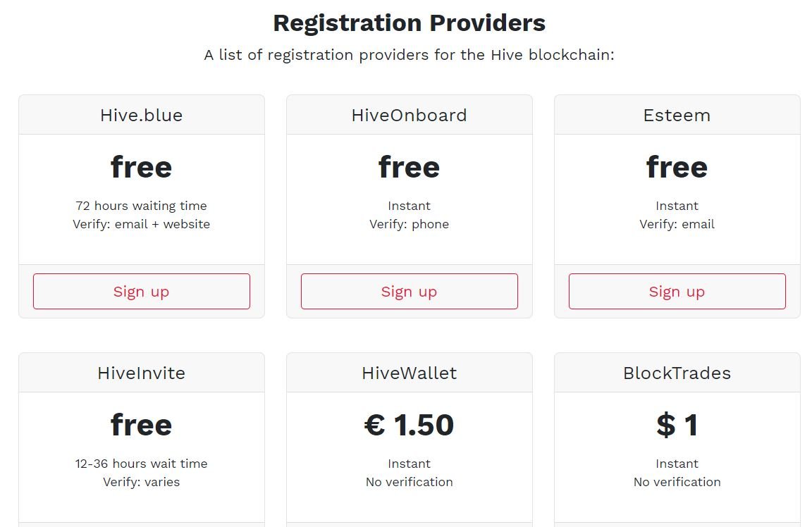Click the Registration Providers page heading
Viewport: 812px width, 527px height.
[408, 23]
